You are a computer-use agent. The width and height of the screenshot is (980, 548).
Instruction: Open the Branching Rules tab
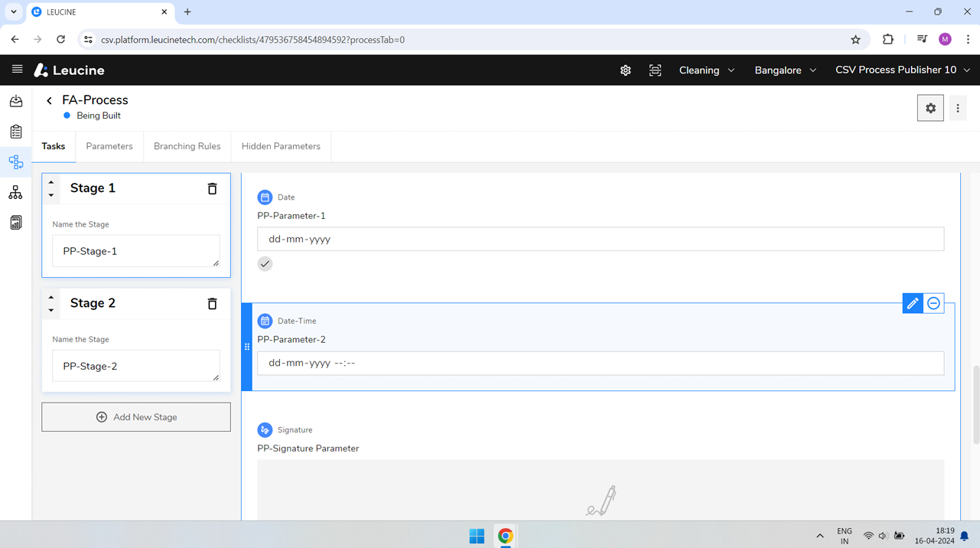(187, 146)
